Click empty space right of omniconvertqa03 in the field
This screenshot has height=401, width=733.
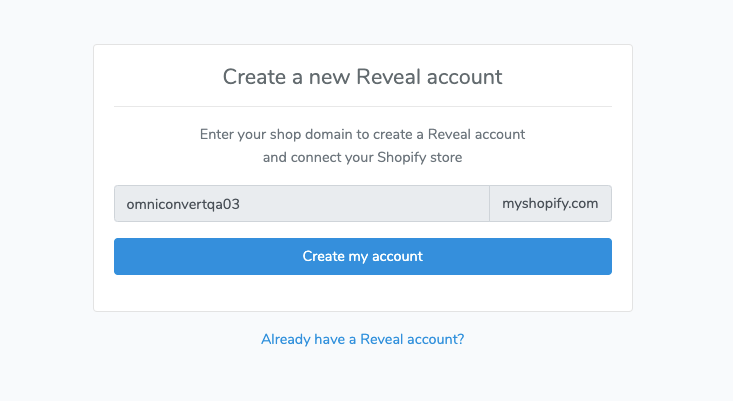point(365,204)
